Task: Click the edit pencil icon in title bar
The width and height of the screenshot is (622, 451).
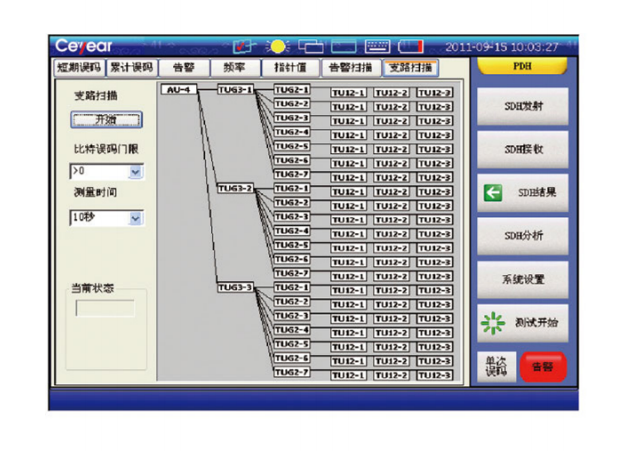Action: point(245,47)
